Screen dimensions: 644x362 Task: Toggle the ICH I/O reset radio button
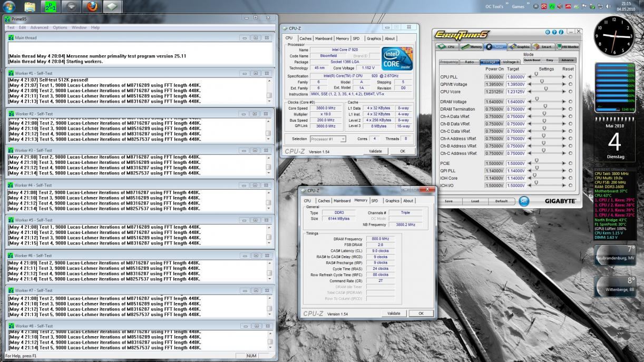coord(570,185)
